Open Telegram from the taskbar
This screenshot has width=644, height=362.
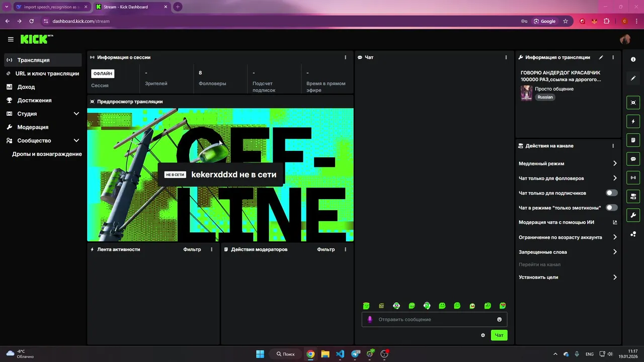356,354
